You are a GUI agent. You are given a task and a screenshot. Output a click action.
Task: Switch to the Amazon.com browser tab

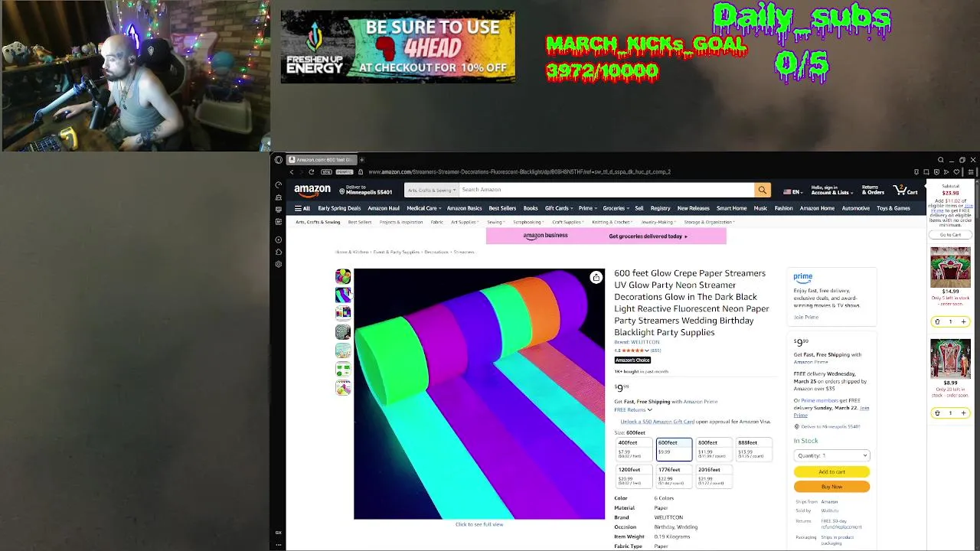tap(320, 160)
